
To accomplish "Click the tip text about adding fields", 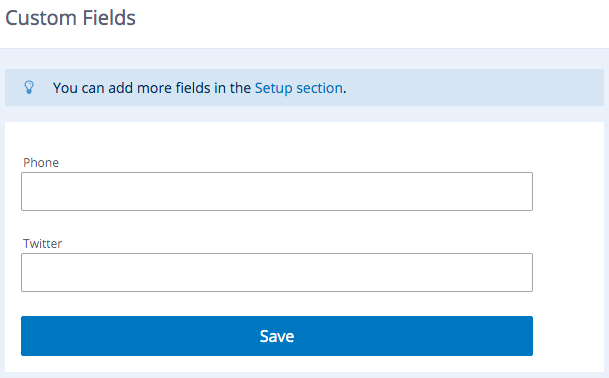I will coord(199,88).
